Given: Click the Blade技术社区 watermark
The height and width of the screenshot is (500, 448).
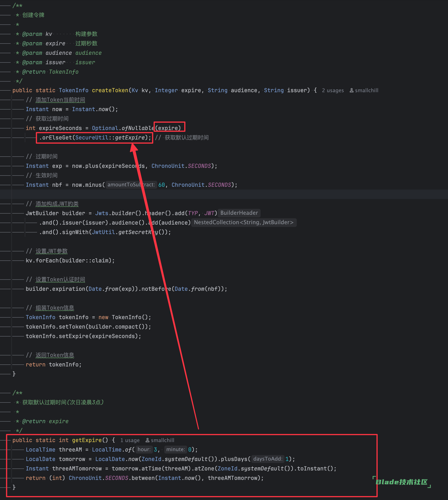Looking at the screenshot, I should pyautogui.click(x=402, y=482).
